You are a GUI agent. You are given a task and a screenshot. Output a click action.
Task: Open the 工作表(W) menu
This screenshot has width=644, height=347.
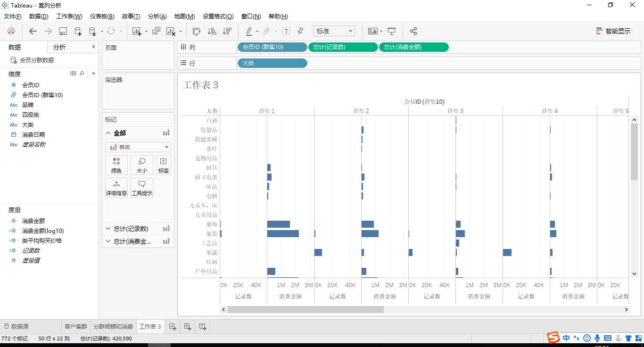click(69, 17)
